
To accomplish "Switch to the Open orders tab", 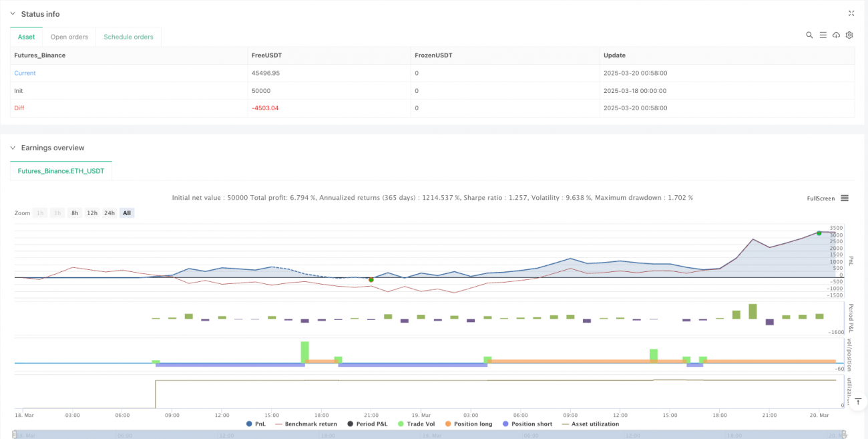I will pos(69,37).
